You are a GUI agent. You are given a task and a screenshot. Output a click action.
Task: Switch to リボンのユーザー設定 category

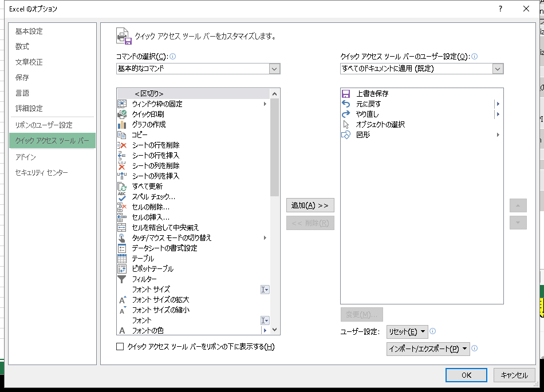(x=52, y=125)
